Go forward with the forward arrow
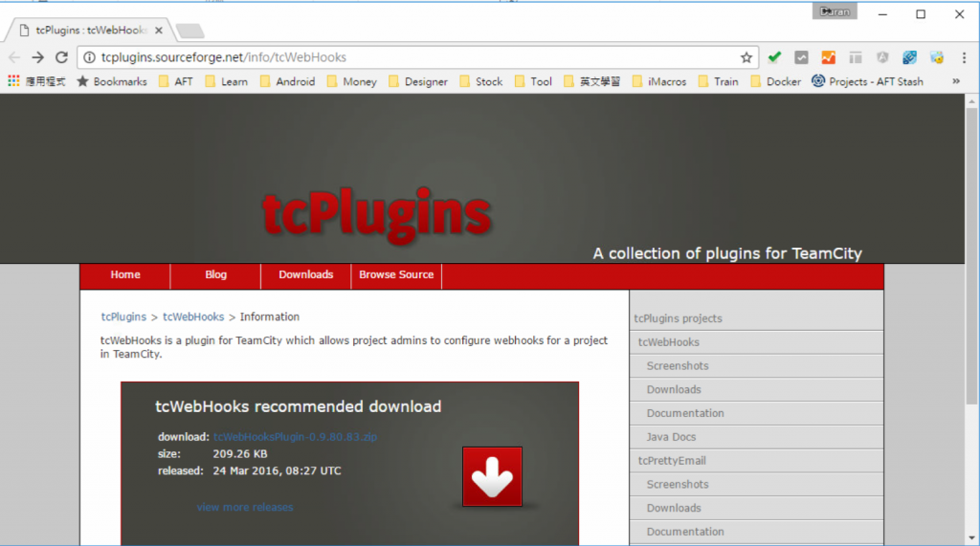Viewport: 980px width, 546px height. point(38,57)
